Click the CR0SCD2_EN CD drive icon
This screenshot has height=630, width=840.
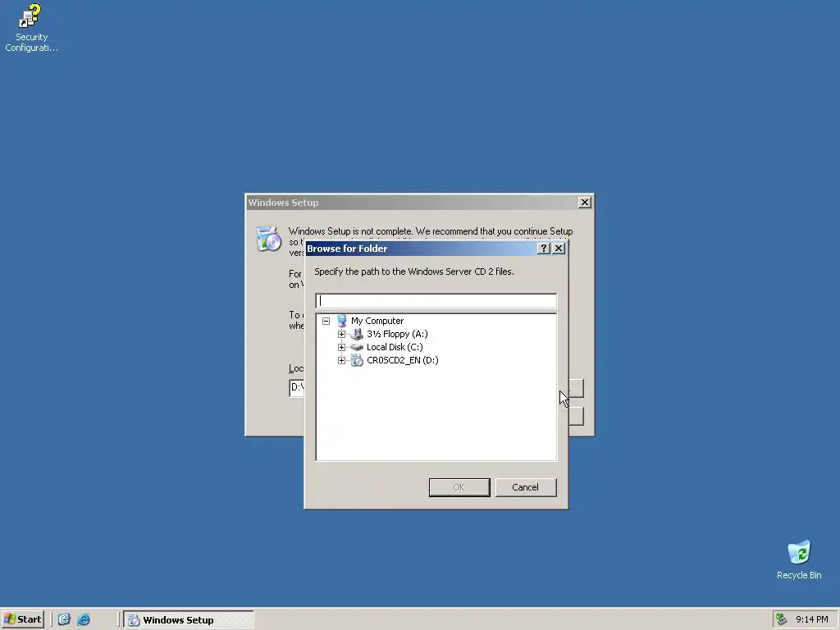pyautogui.click(x=357, y=361)
